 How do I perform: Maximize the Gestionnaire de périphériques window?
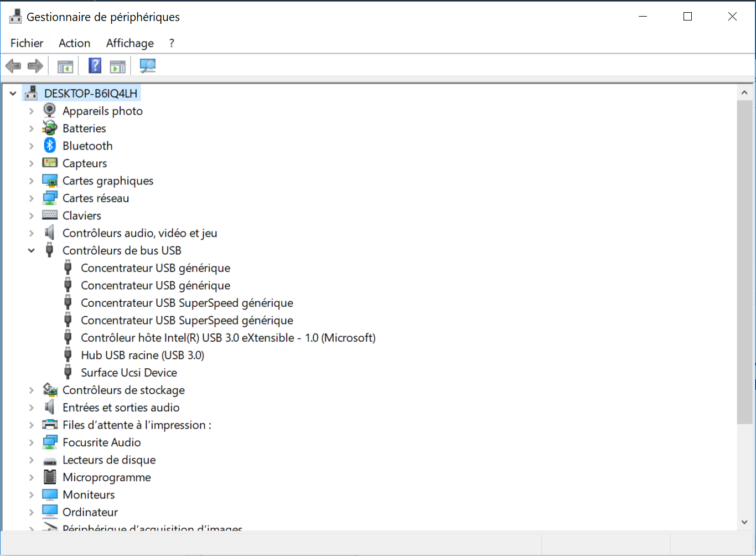(687, 17)
